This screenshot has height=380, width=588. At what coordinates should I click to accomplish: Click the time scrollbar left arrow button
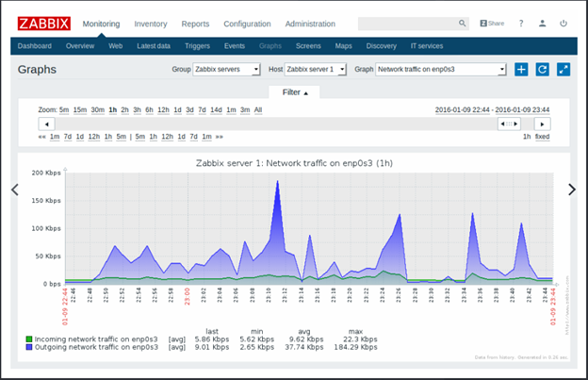[x=46, y=124]
